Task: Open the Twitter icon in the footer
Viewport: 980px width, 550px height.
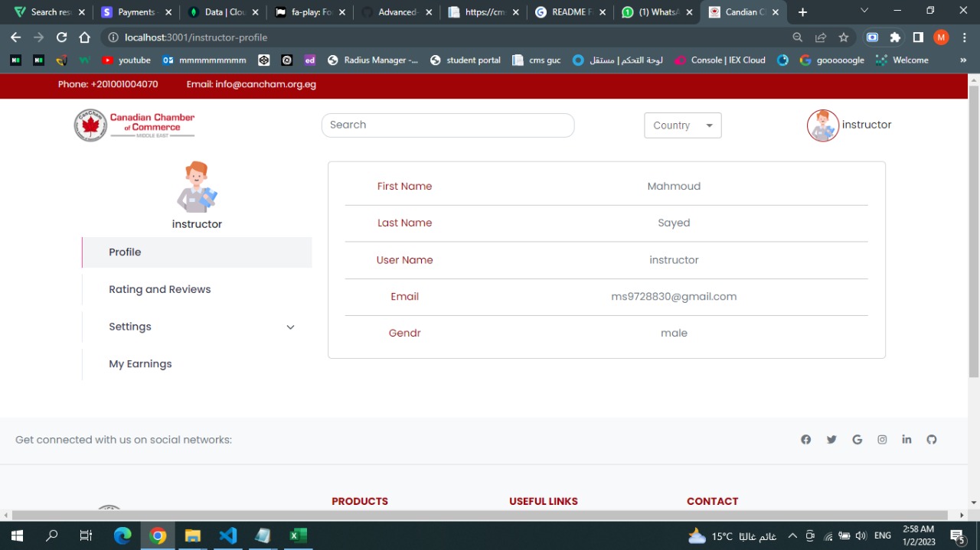Action: [831, 439]
